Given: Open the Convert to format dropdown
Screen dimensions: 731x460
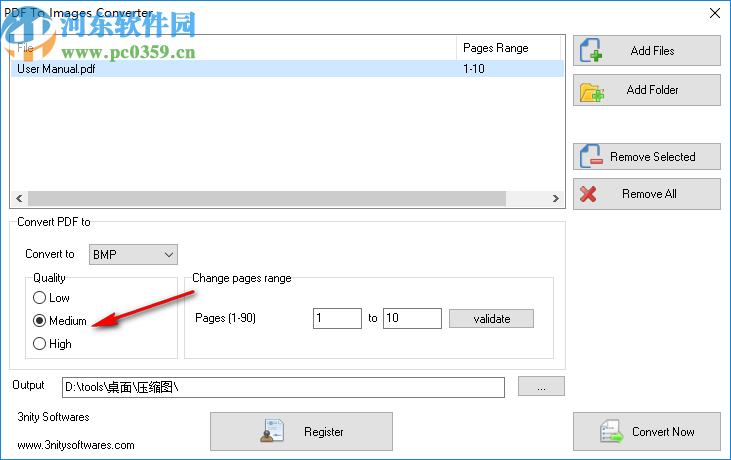Looking at the screenshot, I should [x=133, y=254].
